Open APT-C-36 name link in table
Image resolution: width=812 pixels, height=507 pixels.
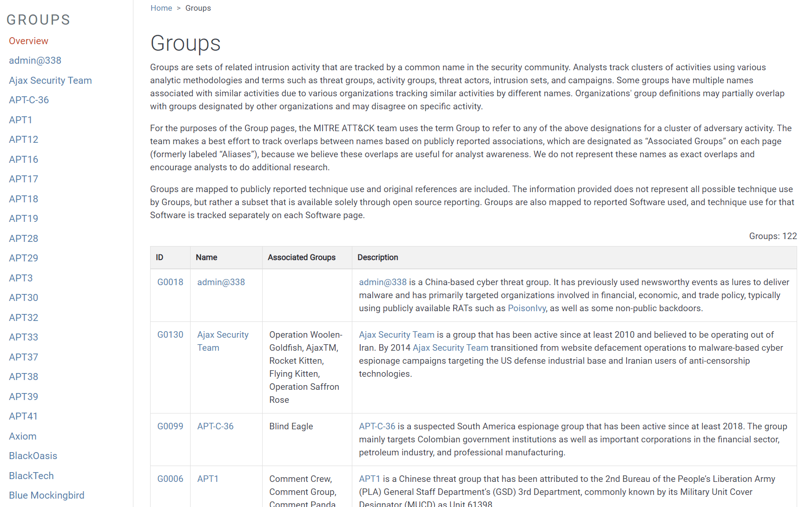(215, 426)
